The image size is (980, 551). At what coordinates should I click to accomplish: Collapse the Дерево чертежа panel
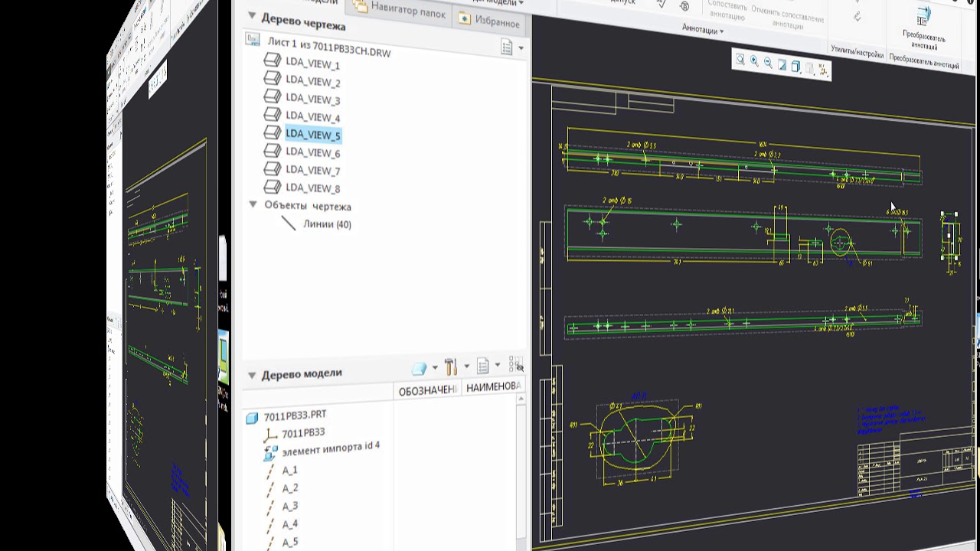[x=251, y=15]
